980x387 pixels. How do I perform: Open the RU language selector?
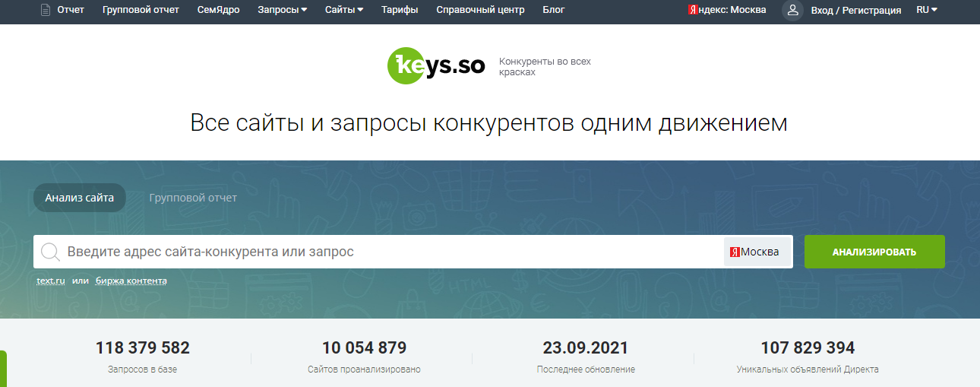[926, 10]
